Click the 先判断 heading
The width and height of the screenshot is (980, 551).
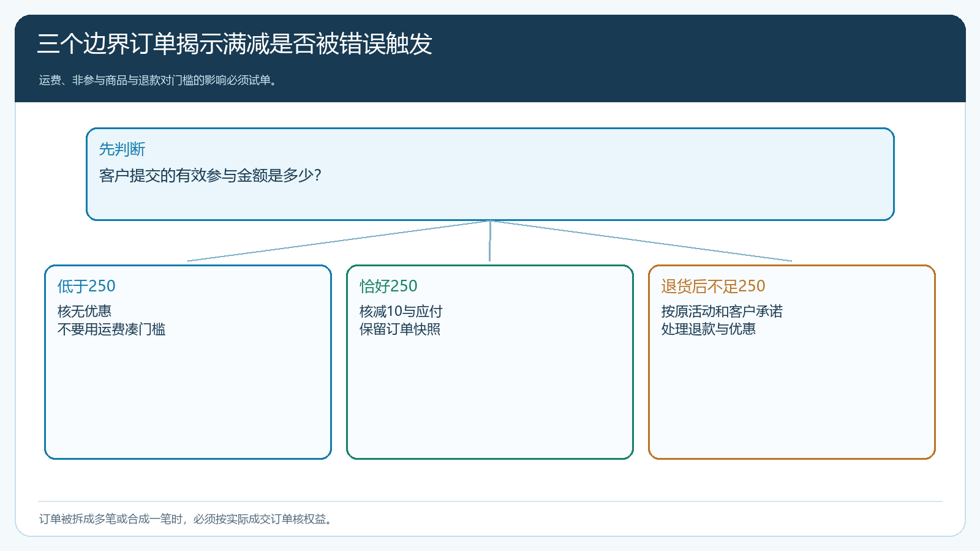pyautogui.click(x=122, y=149)
